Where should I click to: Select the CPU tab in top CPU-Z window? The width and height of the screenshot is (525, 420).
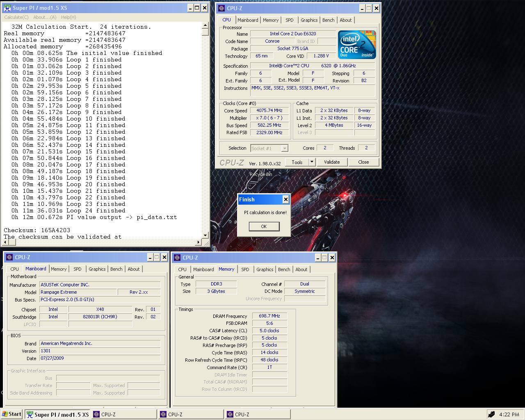(x=226, y=20)
